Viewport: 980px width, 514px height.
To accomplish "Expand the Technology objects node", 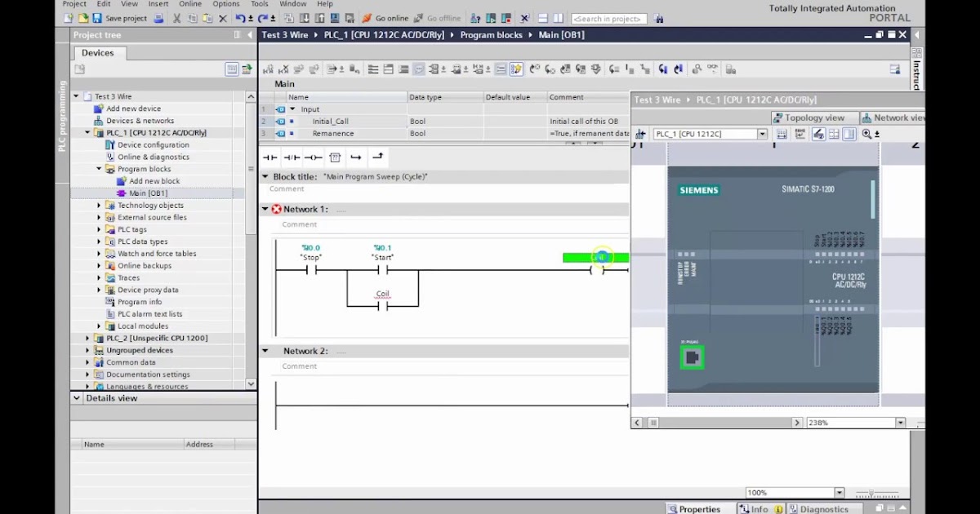I will click(100, 205).
